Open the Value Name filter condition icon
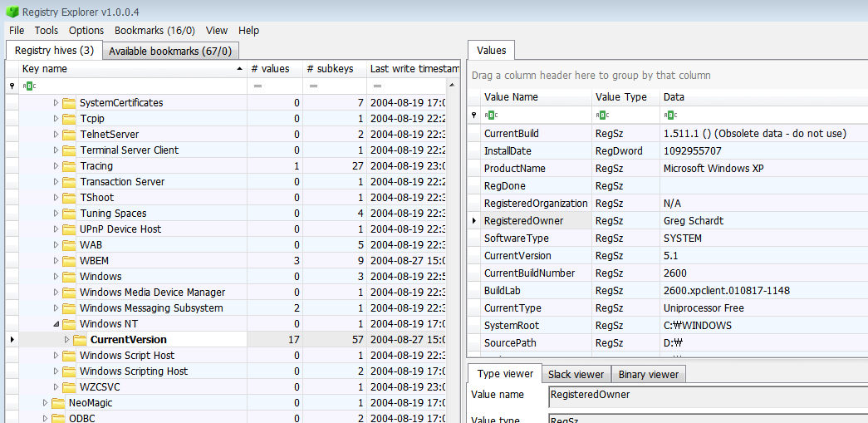Screen dimensions: 868x423 tap(489, 116)
